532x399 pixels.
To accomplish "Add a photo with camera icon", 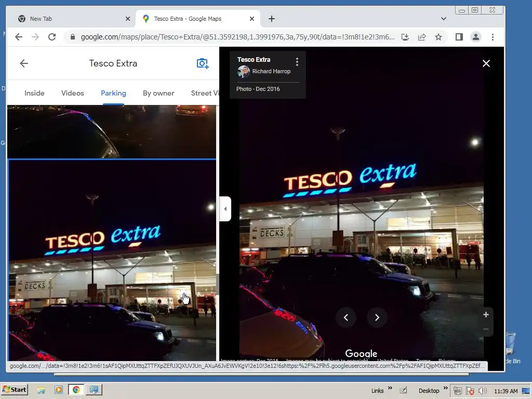I will [x=203, y=63].
